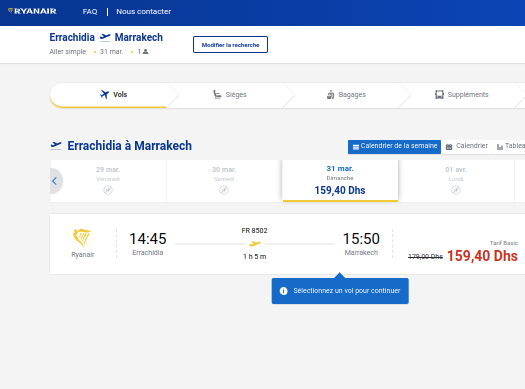Click the airplane icon in Vols tab
Viewport: 525px width, 389px height.
(x=104, y=94)
